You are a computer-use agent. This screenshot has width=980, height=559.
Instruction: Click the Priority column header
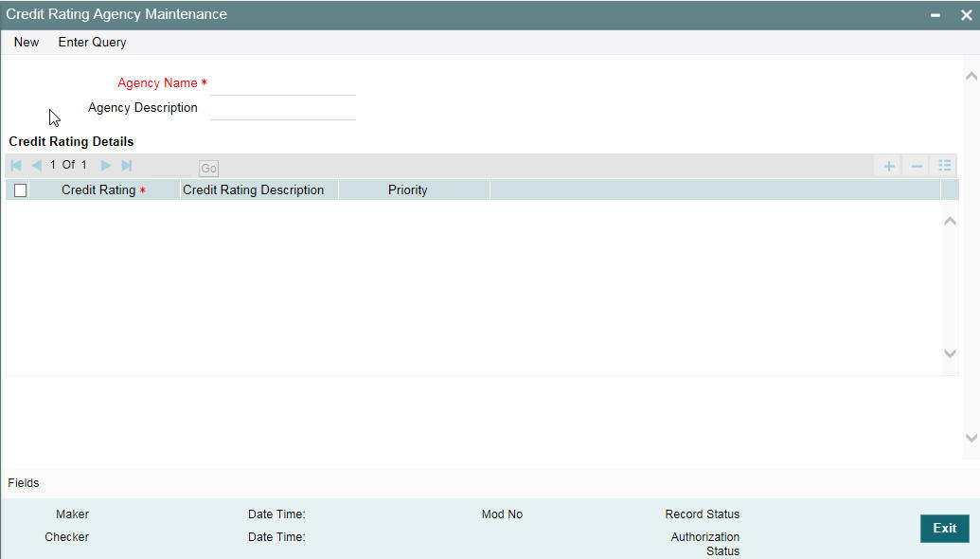pos(415,190)
